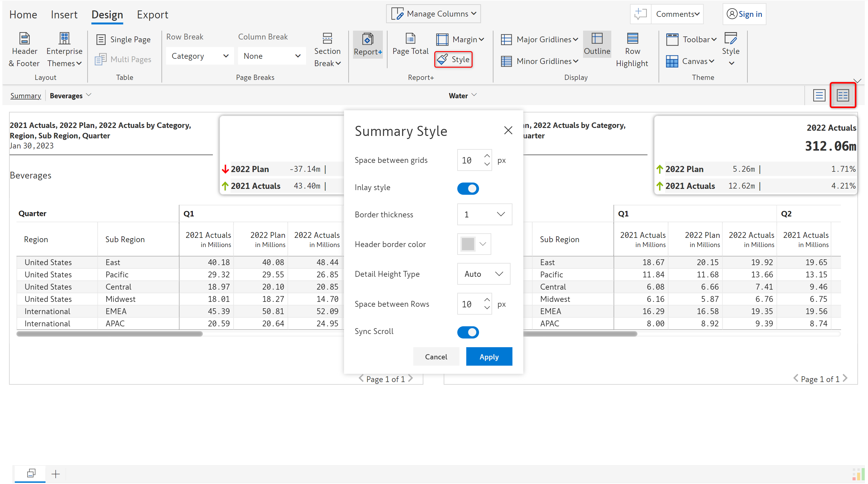Image resolution: width=868 pixels, height=484 pixels.
Task: Click the add comment icon
Action: (640, 14)
